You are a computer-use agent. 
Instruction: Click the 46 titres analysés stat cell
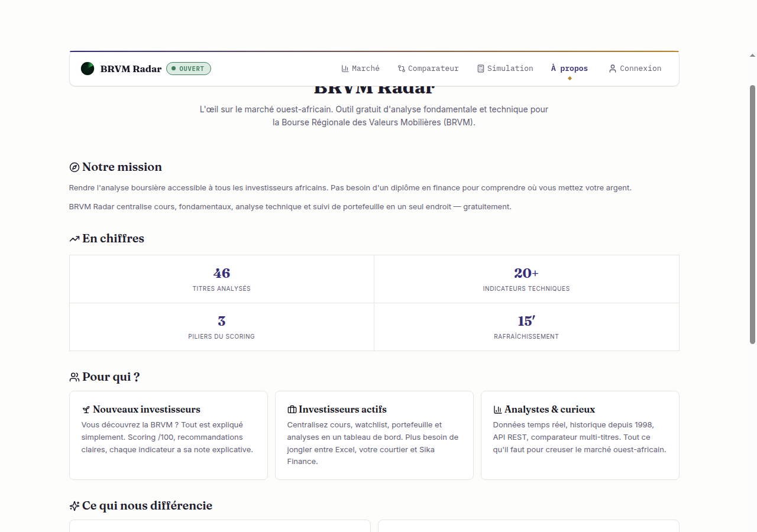point(222,279)
